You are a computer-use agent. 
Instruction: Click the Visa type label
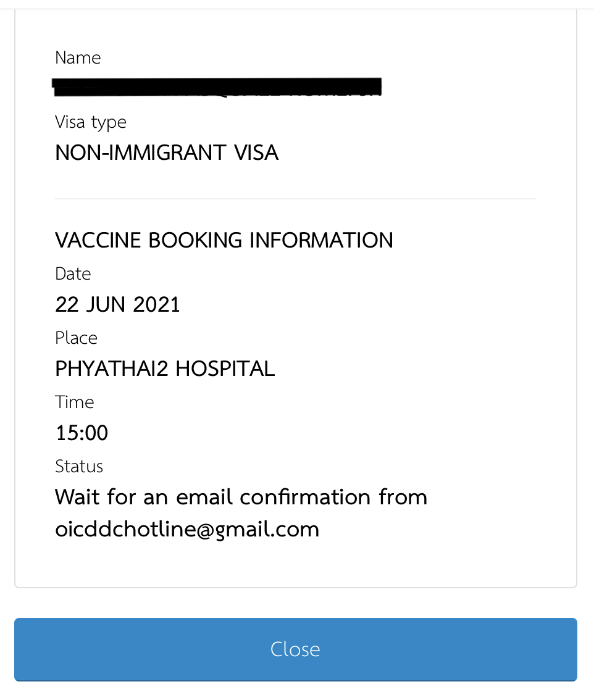(x=91, y=122)
